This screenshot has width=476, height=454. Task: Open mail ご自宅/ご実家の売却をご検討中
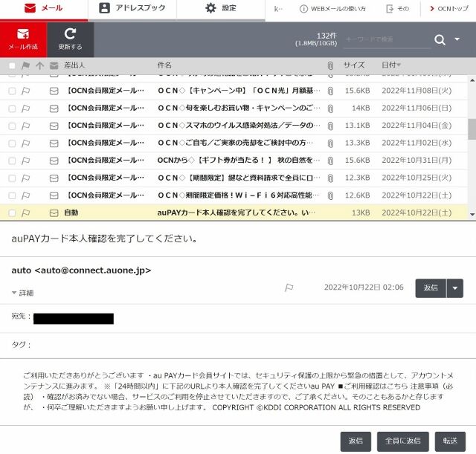235,143
